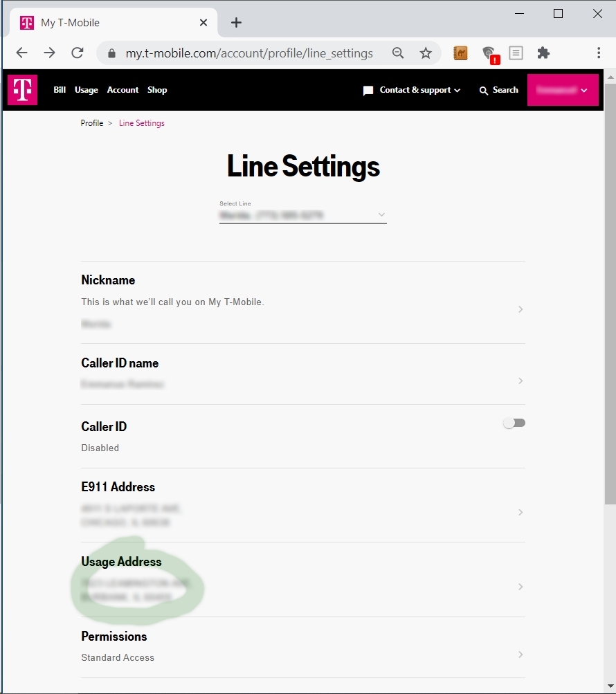Open a new browser tab
Viewport: 616px width, 694px height.
(x=236, y=23)
